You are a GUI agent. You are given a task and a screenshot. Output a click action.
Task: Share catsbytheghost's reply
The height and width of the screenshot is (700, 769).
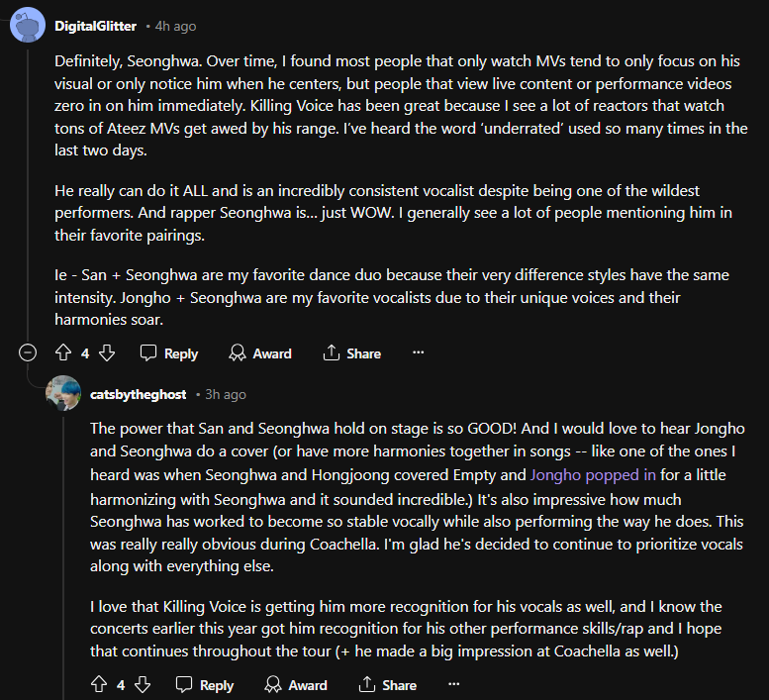tap(388, 684)
